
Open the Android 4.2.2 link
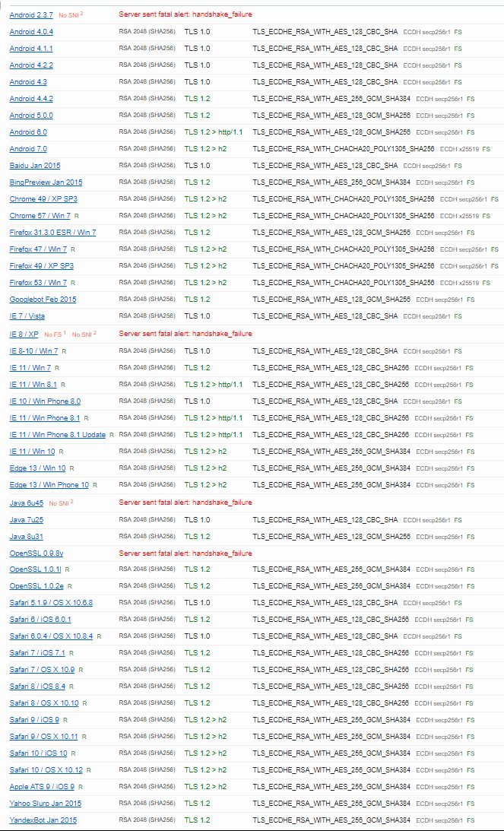31,65
